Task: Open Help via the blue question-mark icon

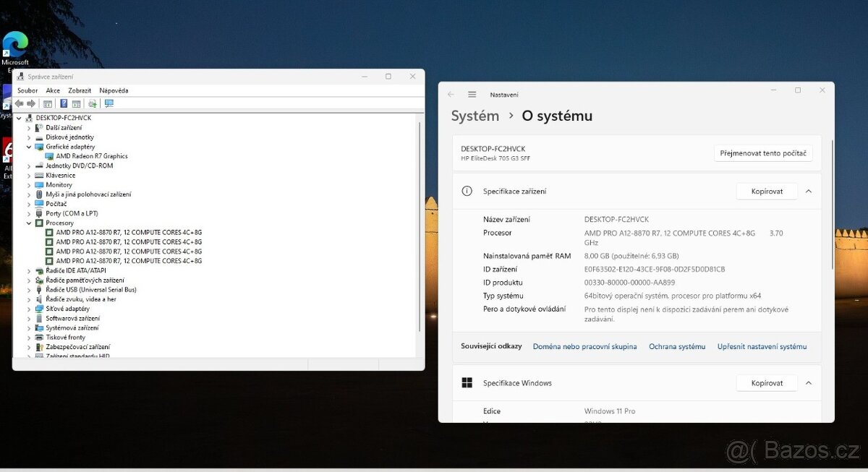Action: pos(64,103)
